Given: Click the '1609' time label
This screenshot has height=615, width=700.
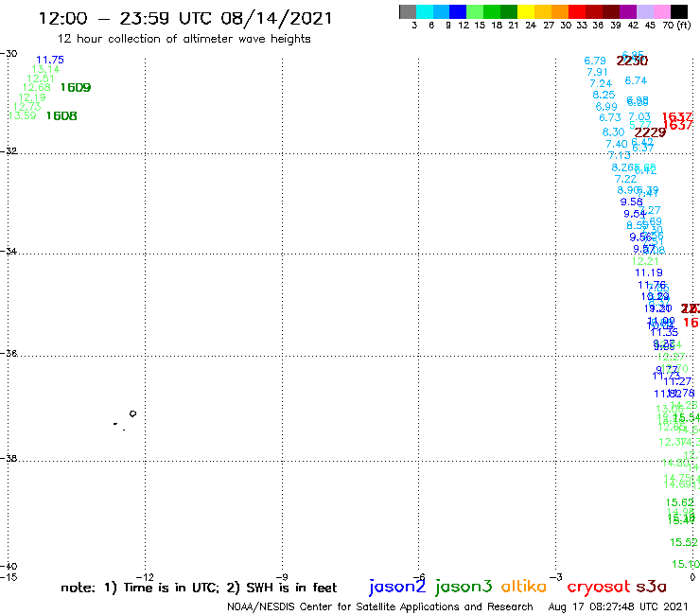Looking at the screenshot, I should tap(76, 88).
